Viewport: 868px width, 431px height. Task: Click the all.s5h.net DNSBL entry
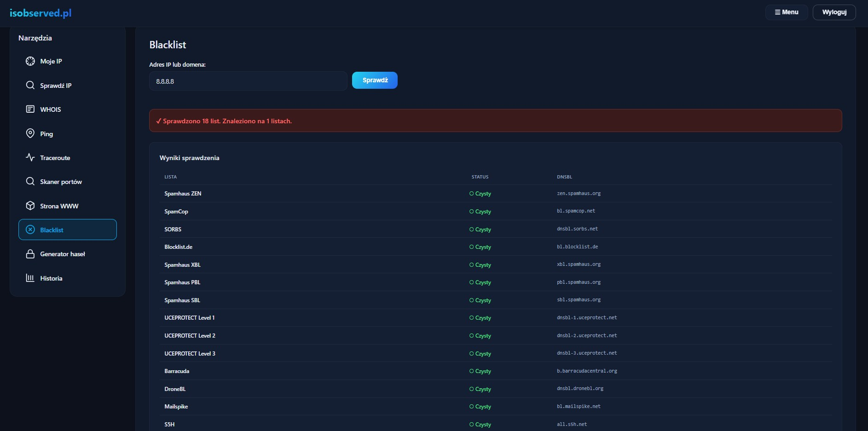[572, 425]
